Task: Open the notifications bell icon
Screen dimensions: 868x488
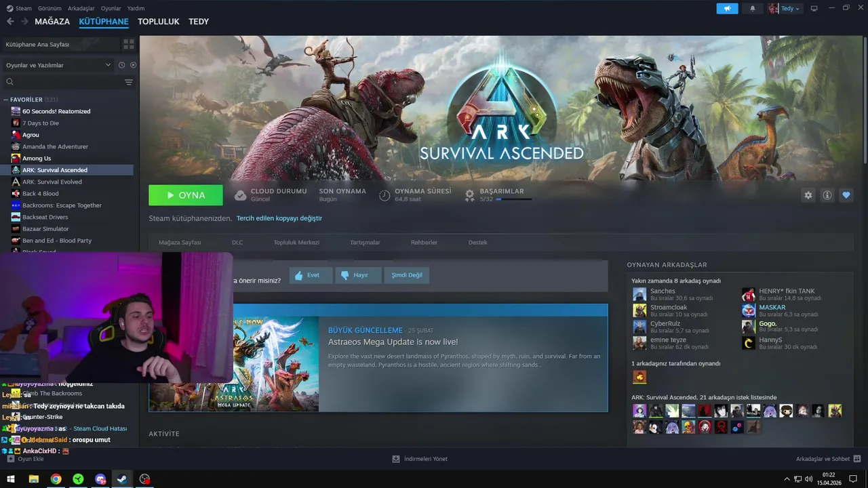Action: pos(753,8)
